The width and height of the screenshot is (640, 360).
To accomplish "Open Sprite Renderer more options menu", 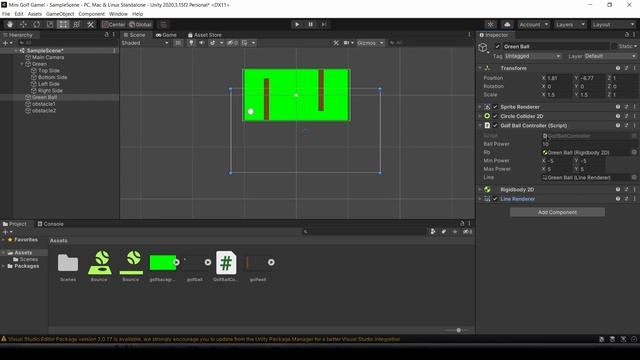I will coord(634,107).
